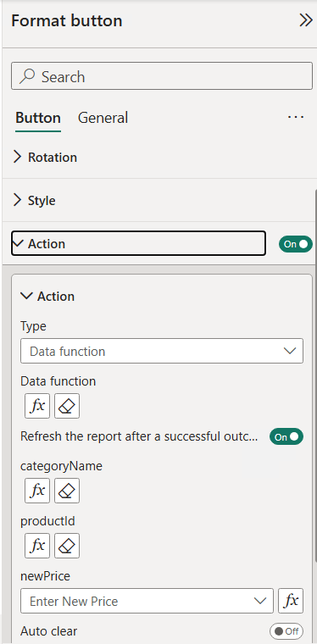317x644 pixels.
Task: Click the Refresh the report label text
Action: (x=139, y=436)
